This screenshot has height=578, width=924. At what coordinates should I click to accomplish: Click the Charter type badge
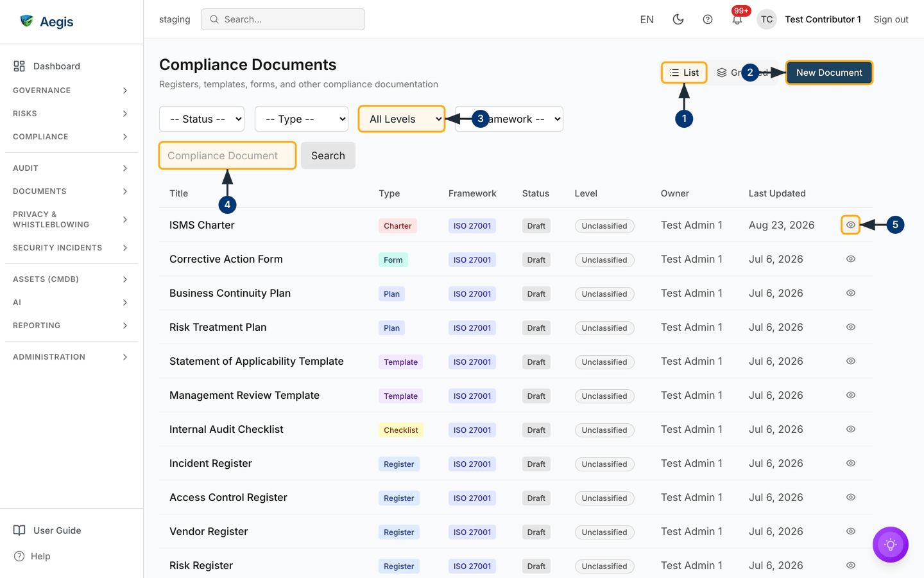(x=398, y=226)
